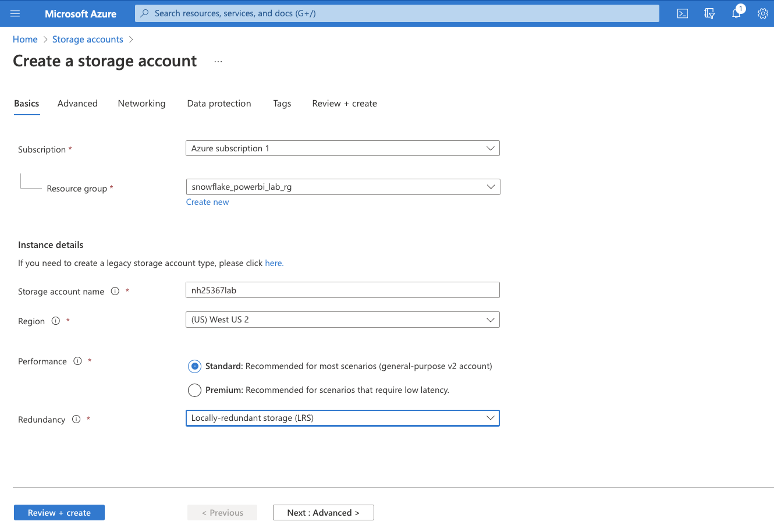Viewport: 774px width, 532px height.
Task: Click the Review + create button
Action: [x=59, y=513]
